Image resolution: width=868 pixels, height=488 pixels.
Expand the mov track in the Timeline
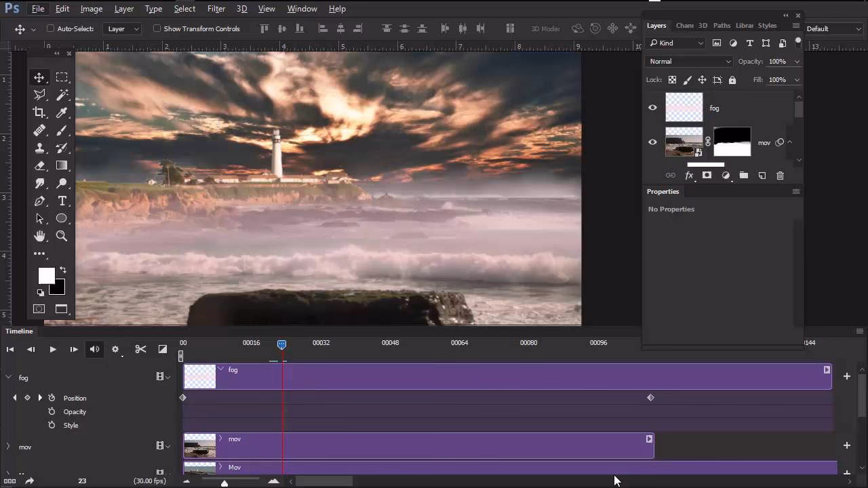coord(8,447)
